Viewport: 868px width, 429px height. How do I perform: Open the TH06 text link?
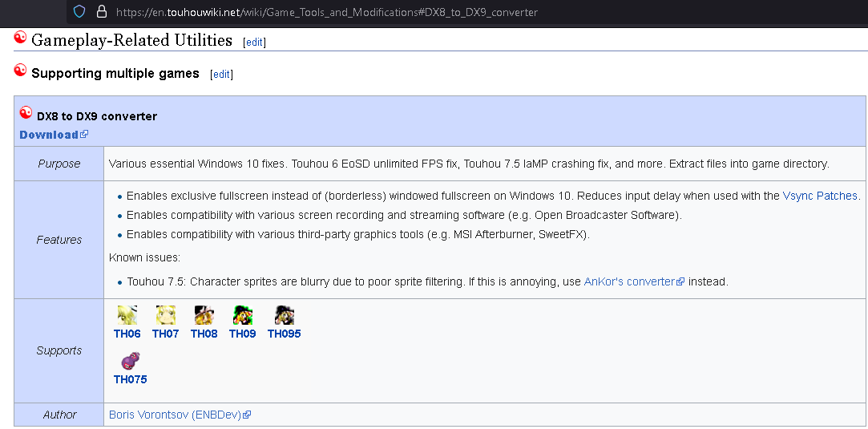pos(127,334)
